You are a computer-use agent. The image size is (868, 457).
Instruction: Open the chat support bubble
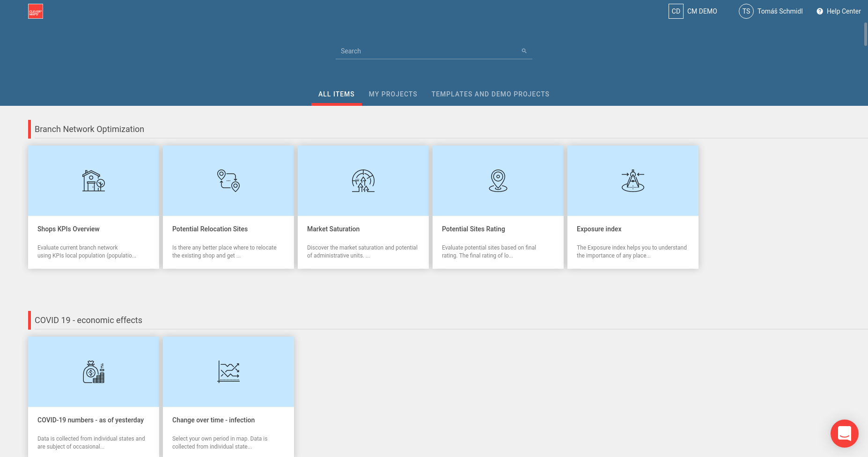(844, 433)
